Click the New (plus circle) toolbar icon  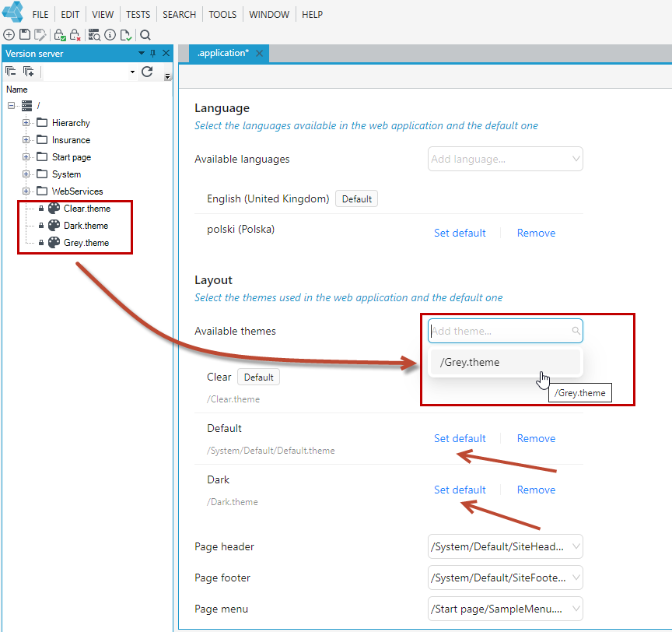tap(9, 35)
